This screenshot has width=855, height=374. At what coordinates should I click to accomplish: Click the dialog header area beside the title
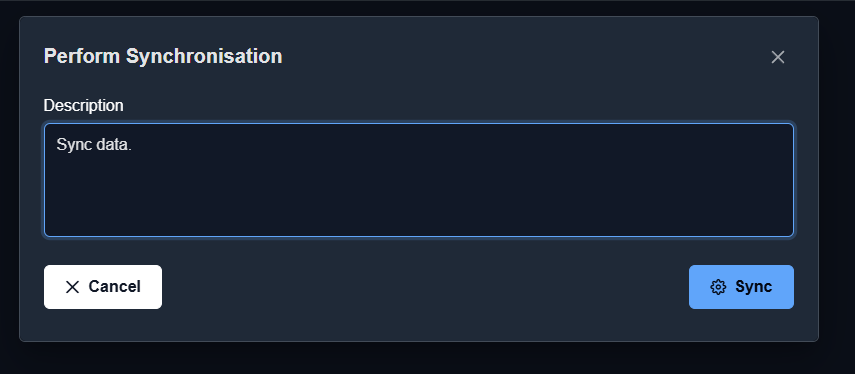pos(523,57)
